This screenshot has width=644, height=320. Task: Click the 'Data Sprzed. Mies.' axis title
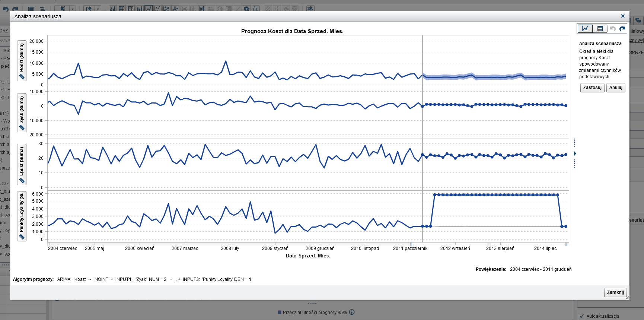click(x=308, y=256)
